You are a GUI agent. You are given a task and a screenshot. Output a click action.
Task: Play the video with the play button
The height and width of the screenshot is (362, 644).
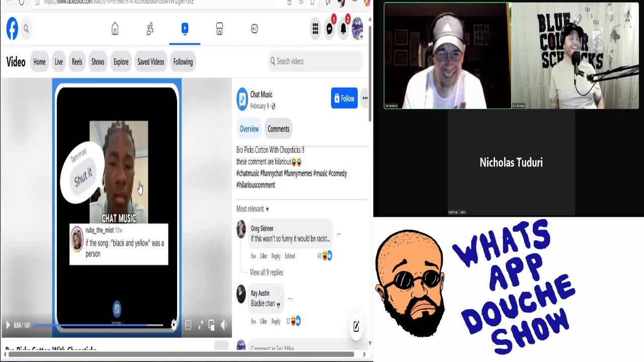point(8,325)
